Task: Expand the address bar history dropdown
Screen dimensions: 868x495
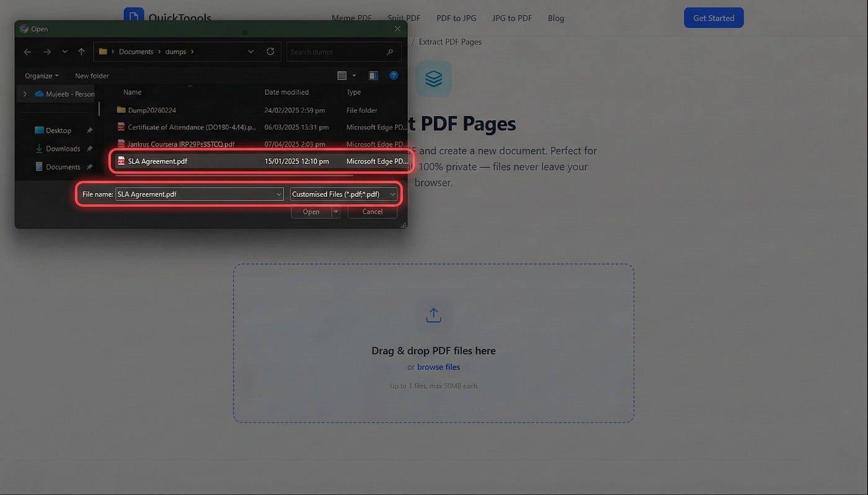Action: pos(250,52)
